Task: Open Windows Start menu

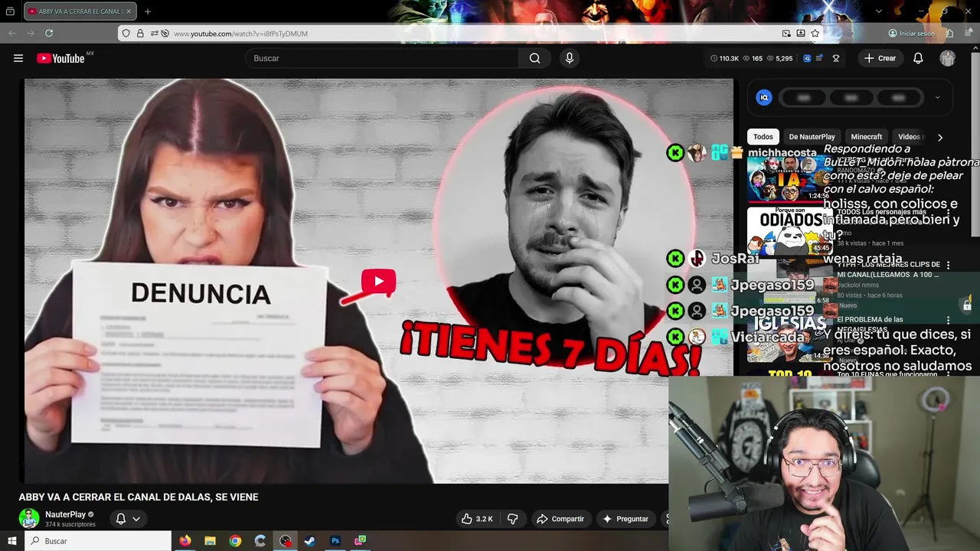Action: [11, 541]
